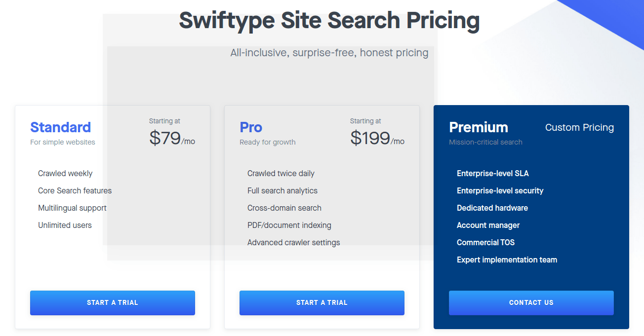Click the 'Advanced crawler settings' feature item

(294, 242)
